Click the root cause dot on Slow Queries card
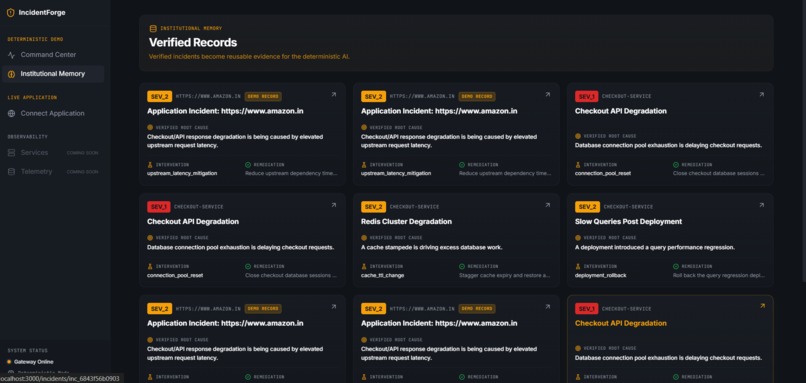Image resolution: width=806 pixels, height=383 pixels. (578, 238)
